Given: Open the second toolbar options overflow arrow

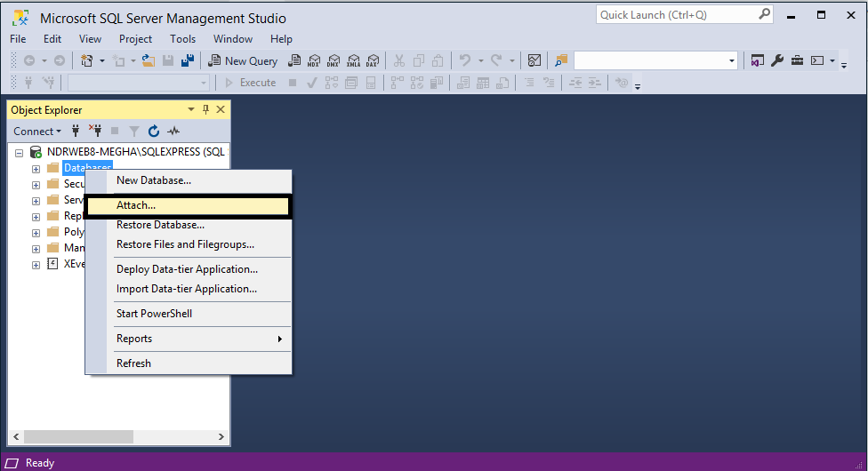Looking at the screenshot, I should (638, 86).
